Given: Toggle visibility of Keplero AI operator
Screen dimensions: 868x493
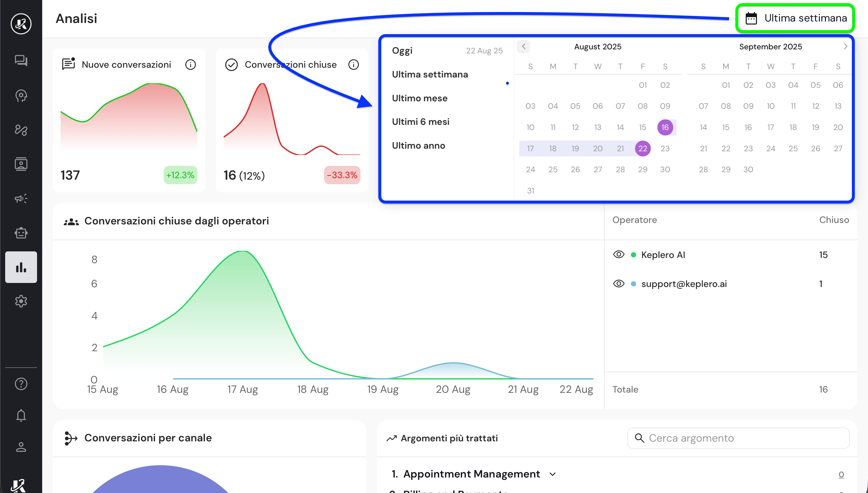Looking at the screenshot, I should (619, 255).
